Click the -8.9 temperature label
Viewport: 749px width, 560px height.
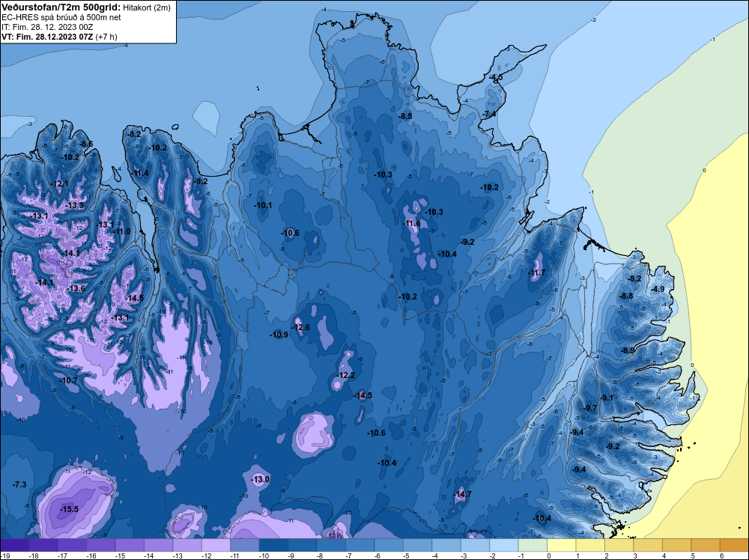click(628, 350)
